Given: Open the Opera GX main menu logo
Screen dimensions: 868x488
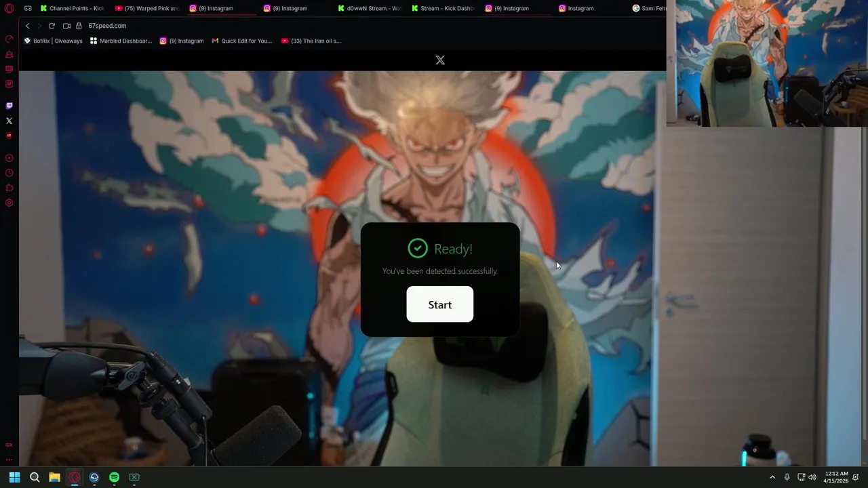Looking at the screenshot, I should [9, 9].
